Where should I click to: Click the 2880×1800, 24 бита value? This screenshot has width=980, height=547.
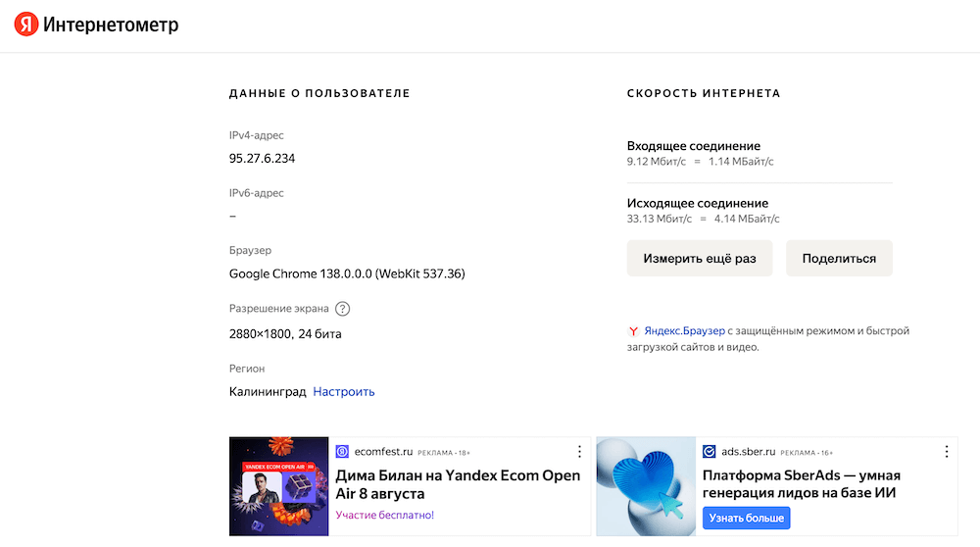click(285, 334)
